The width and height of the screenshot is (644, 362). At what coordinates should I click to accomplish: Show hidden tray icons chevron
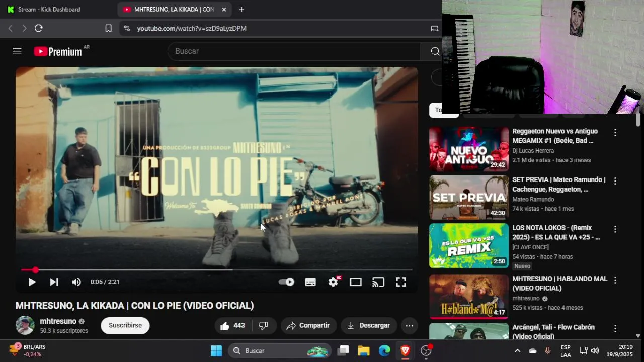pos(517,351)
